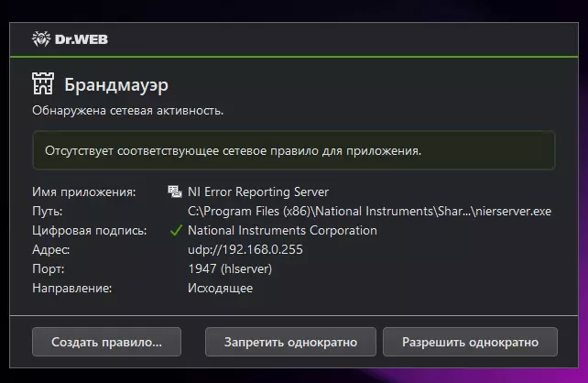This screenshot has width=588, height=383.
Task: Click the Dr.WEB spider logo icon
Action: coord(41,39)
